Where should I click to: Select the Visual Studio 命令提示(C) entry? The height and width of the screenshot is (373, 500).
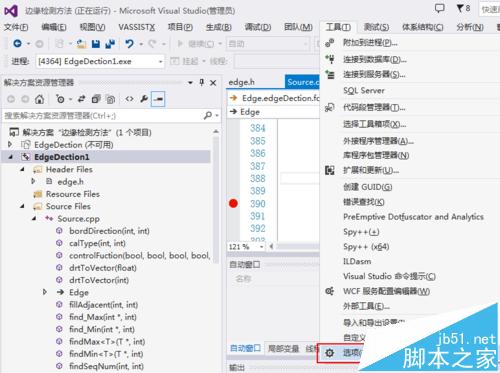tap(389, 276)
